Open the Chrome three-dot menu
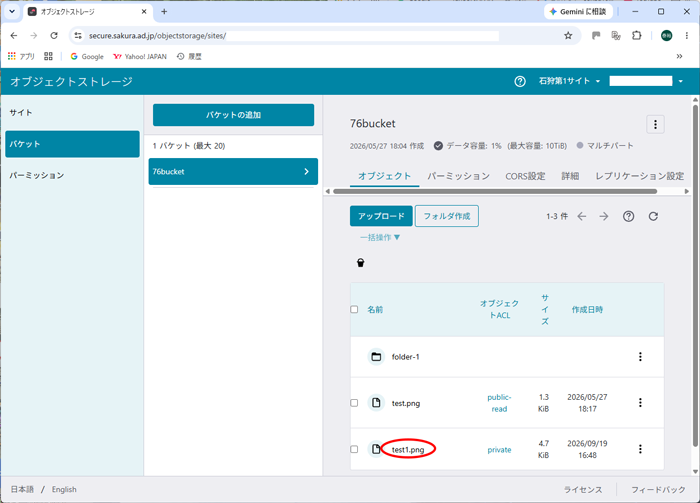Image resolution: width=700 pixels, height=503 pixels. coord(687,36)
